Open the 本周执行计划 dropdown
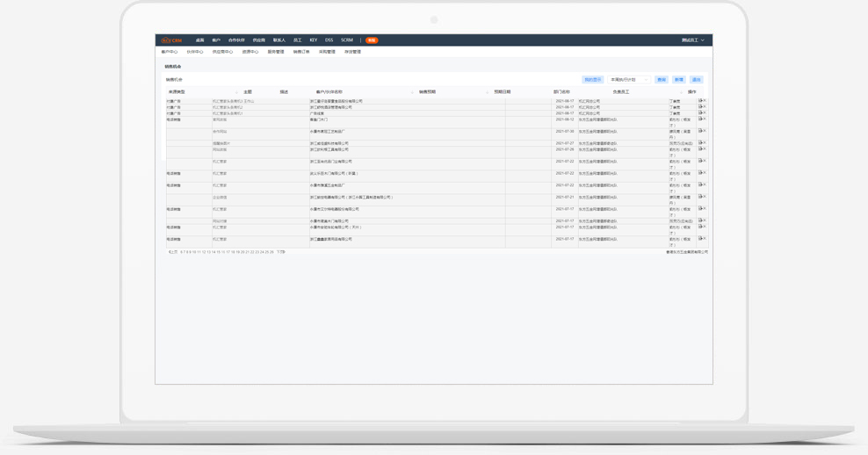The height and width of the screenshot is (455, 868). click(x=629, y=80)
